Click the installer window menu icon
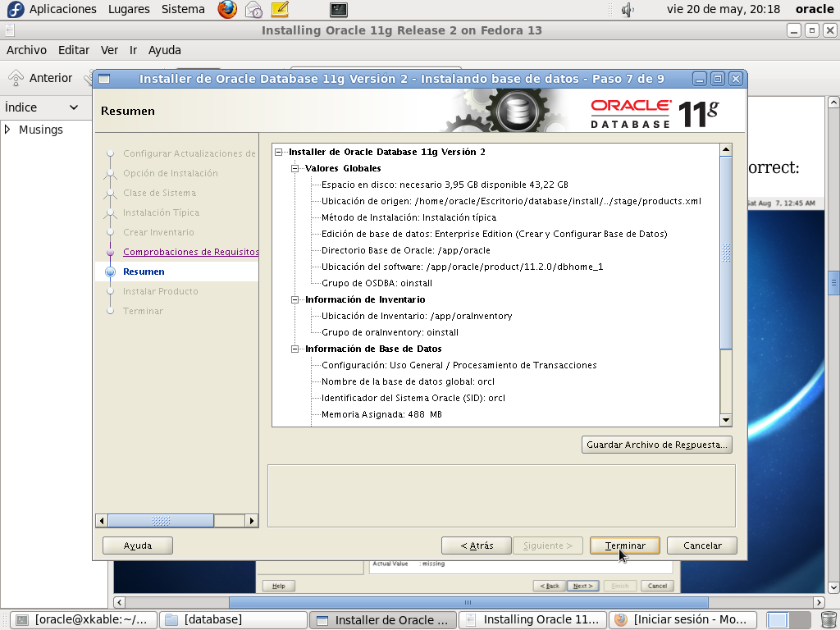Image resolution: width=840 pixels, height=630 pixels. click(x=104, y=79)
